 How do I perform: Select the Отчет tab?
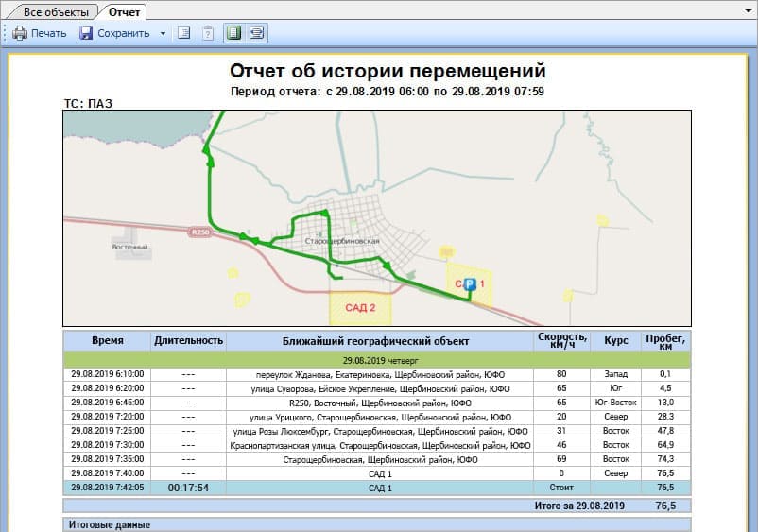pyautogui.click(x=125, y=12)
